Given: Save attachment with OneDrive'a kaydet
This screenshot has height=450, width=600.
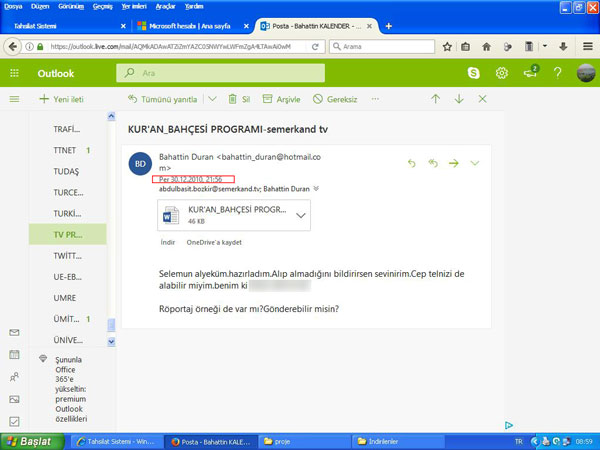Looking at the screenshot, I should coord(214,242).
